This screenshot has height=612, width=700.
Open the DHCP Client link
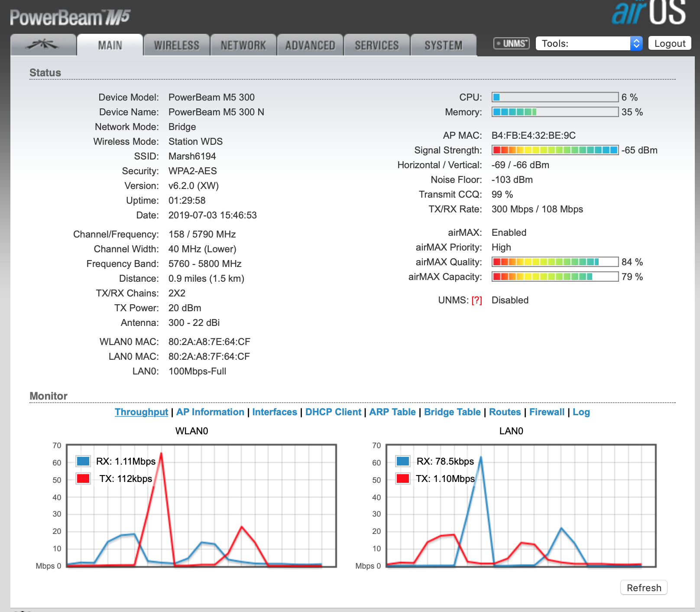333,412
